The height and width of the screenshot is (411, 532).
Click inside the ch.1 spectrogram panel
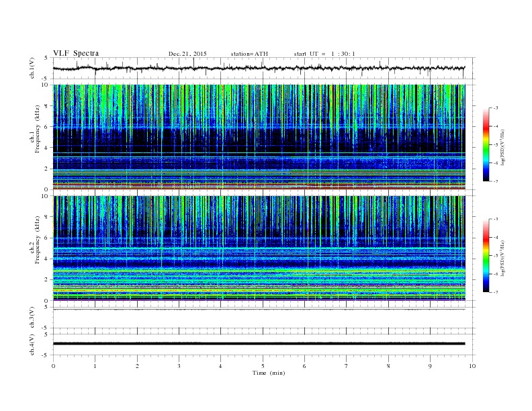click(259, 137)
